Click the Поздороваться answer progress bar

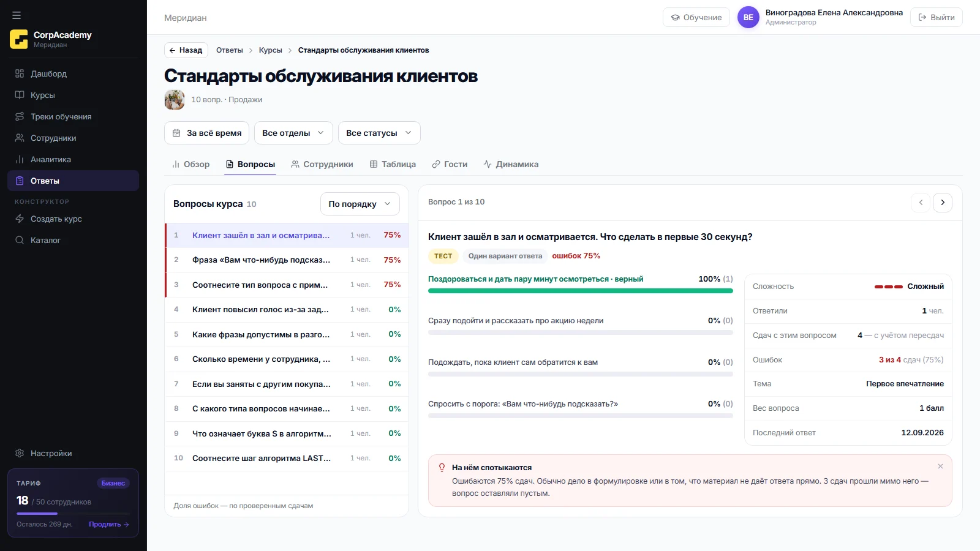pyautogui.click(x=581, y=291)
